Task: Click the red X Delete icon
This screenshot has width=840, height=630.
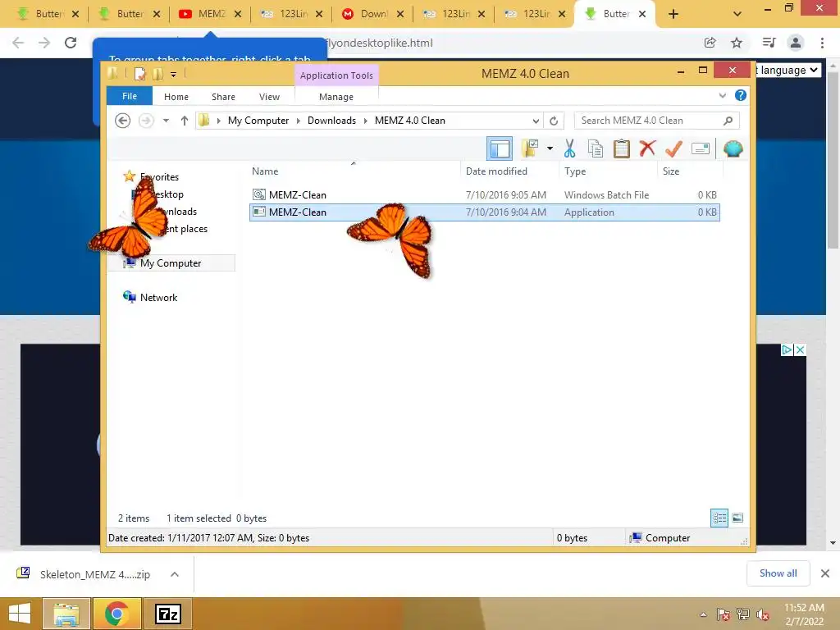Action: pos(647,148)
